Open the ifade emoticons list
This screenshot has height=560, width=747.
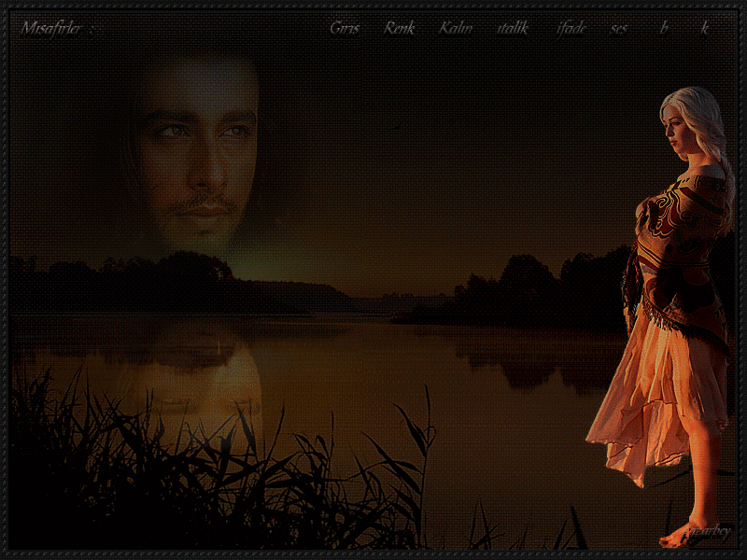tap(571, 28)
